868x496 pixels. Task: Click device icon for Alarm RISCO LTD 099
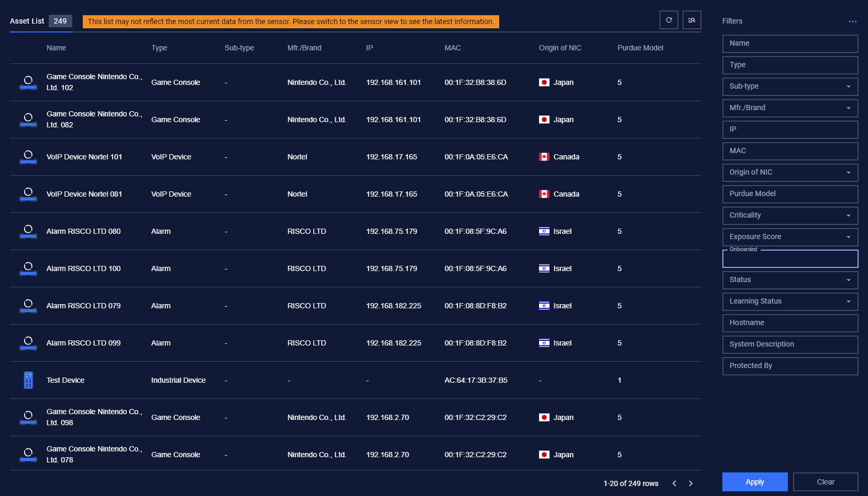click(x=28, y=343)
